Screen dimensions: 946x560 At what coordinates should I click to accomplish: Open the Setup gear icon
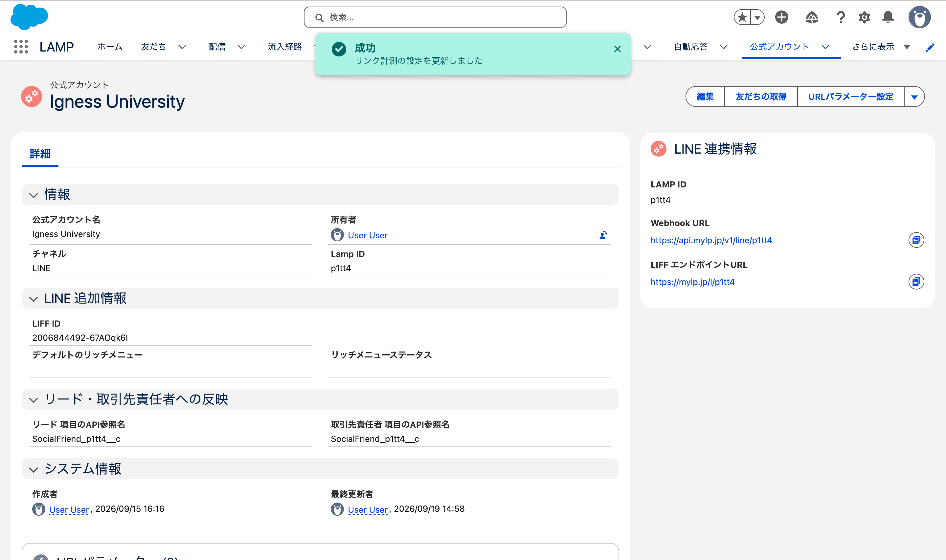864,17
